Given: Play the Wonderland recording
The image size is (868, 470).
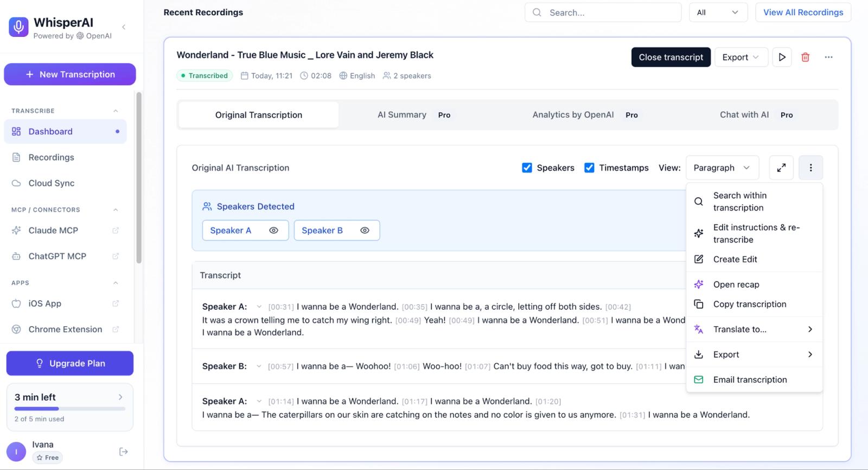Looking at the screenshot, I should (x=782, y=57).
